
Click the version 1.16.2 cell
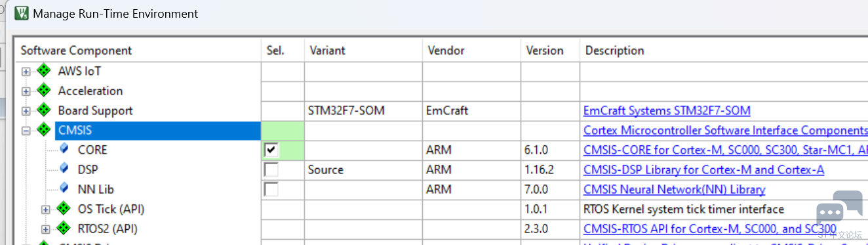(x=550, y=170)
